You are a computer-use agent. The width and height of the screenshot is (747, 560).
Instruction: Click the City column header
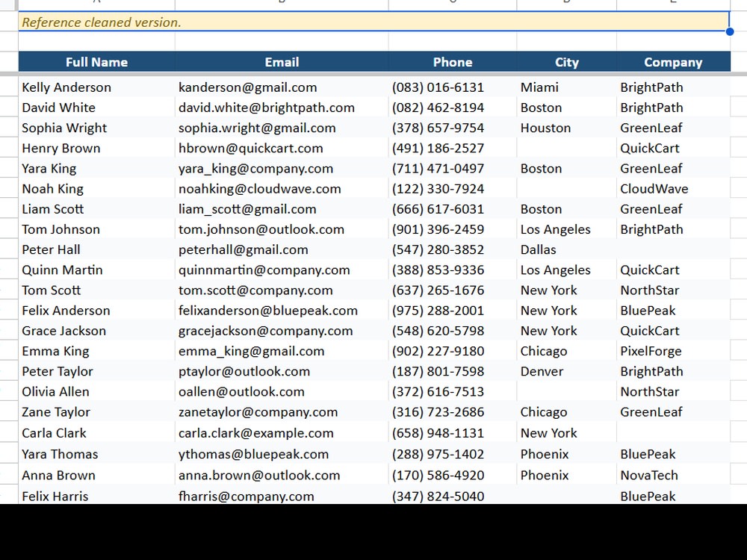click(x=566, y=62)
